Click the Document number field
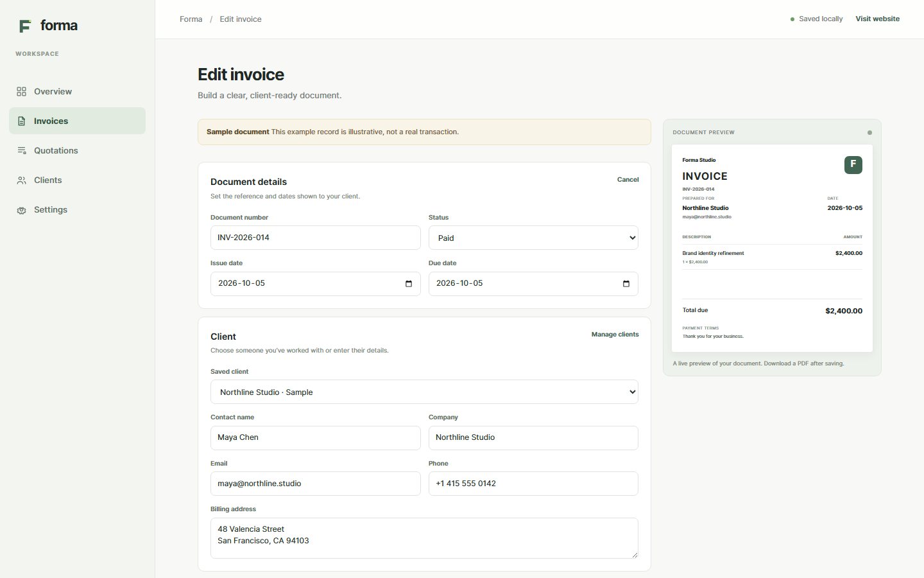Viewport: 924px width, 578px height. click(315, 238)
